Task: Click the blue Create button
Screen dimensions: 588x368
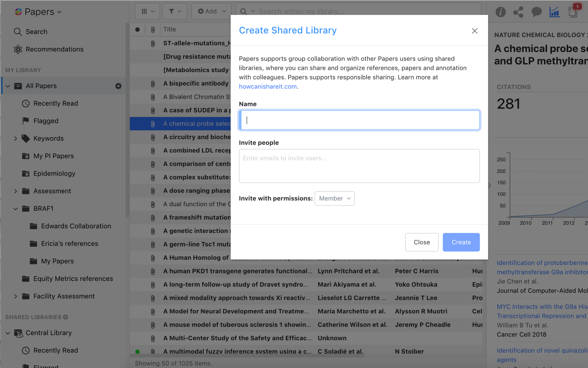Action: [x=461, y=242]
